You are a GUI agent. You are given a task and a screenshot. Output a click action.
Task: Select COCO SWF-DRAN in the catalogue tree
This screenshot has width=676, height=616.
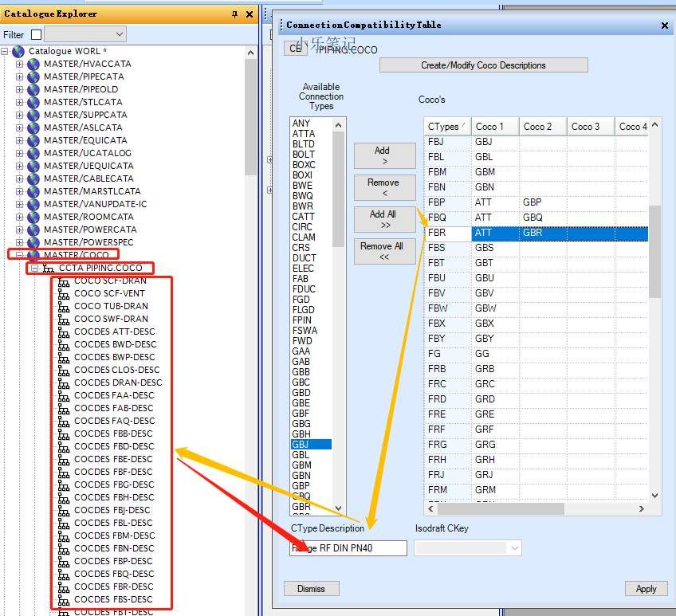tap(112, 319)
